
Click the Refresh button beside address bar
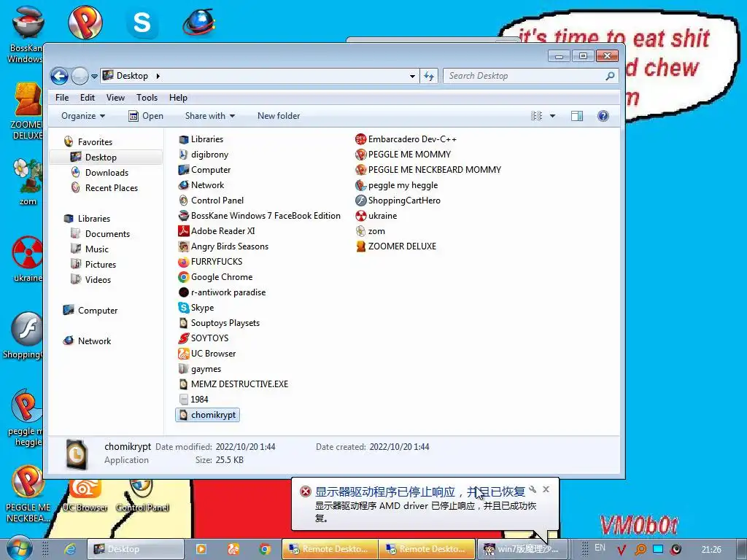pyautogui.click(x=429, y=76)
